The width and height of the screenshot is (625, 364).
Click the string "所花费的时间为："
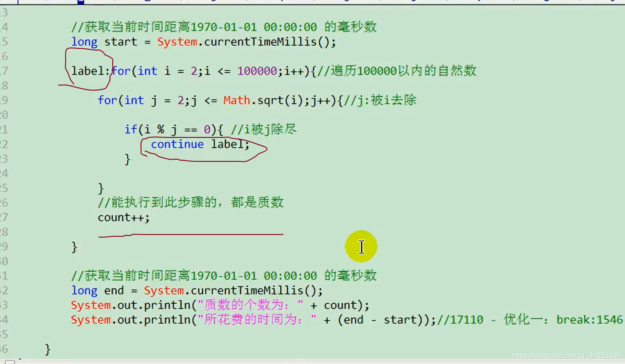point(257,320)
